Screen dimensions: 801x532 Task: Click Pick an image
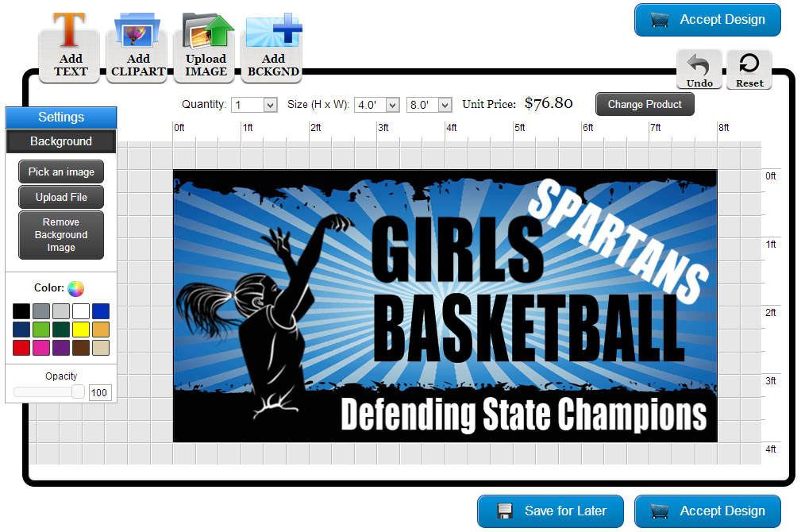(x=60, y=172)
